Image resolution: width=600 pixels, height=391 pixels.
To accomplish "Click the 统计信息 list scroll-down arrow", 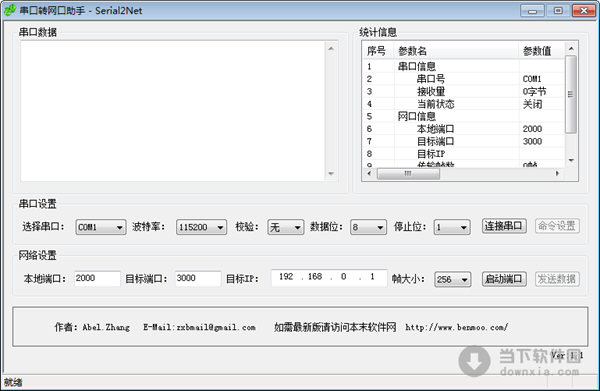I will tap(571, 161).
